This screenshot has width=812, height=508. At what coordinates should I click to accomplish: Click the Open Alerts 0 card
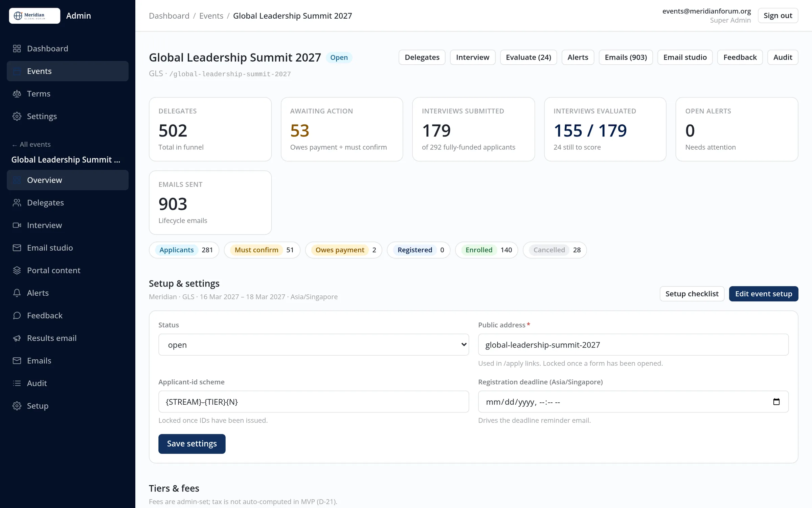pyautogui.click(x=737, y=129)
